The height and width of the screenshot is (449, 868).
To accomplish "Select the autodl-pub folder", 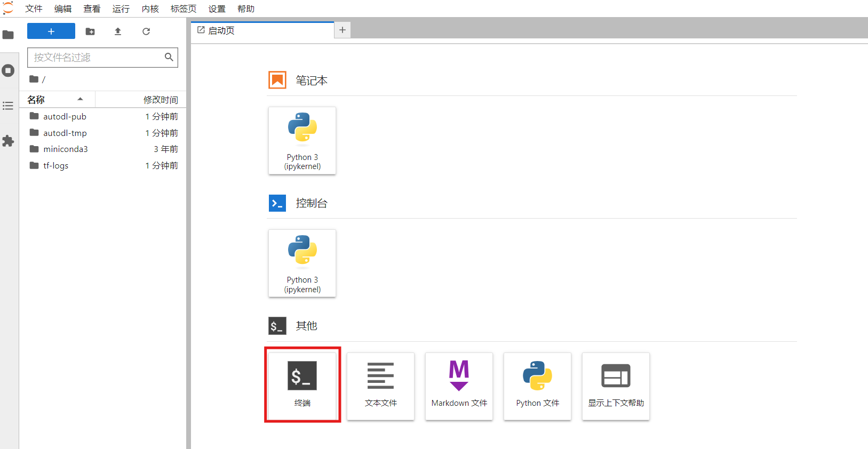I will click(102, 116).
